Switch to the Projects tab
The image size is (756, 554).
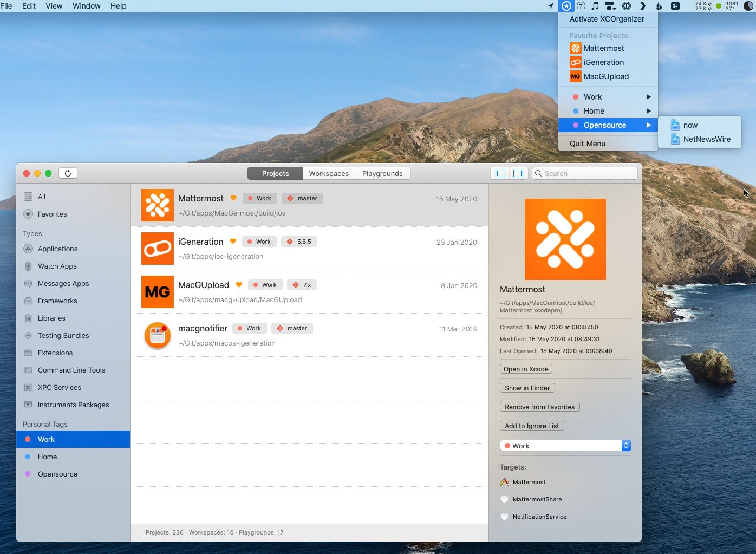[275, 173]
